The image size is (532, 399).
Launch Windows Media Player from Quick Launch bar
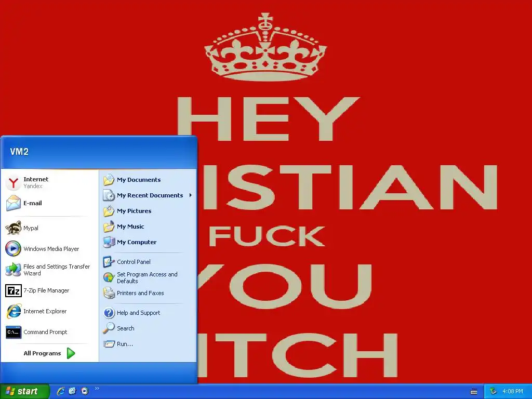click(85, 391)
